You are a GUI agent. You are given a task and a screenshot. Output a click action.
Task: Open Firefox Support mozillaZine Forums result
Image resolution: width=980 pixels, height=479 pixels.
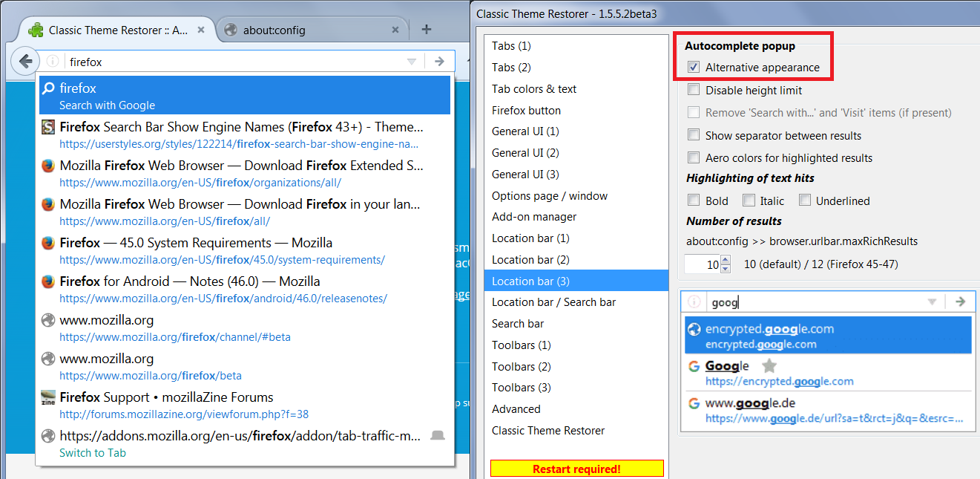pyautogui.click(x=166, y=397)
